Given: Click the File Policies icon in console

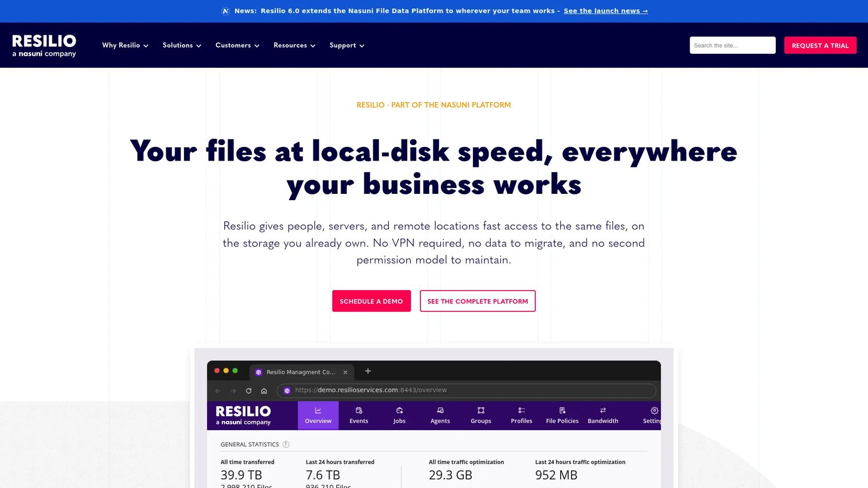Looking at the screenshot, I should pos(562,411).
